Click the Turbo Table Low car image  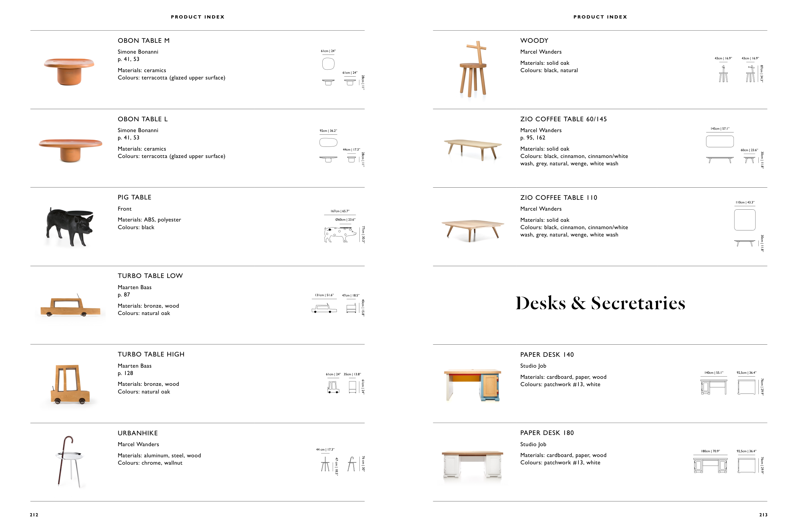pos(70,306)
